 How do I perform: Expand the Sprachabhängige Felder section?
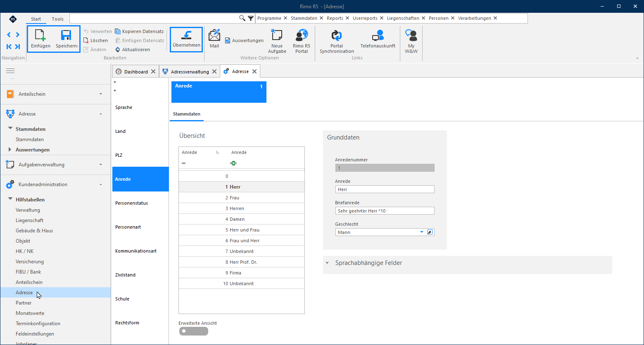pos(327,263)
